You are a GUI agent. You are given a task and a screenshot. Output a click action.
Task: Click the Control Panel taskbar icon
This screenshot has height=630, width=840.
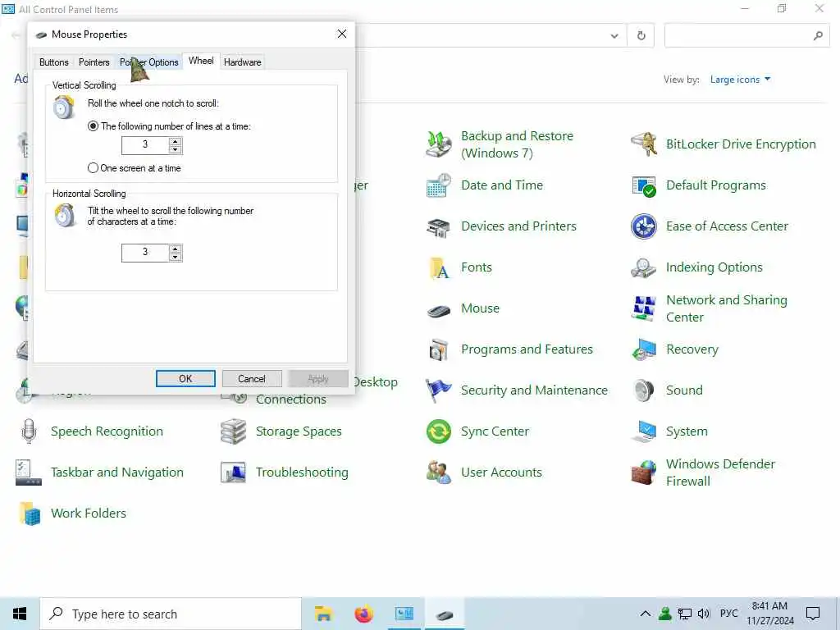pos(404,614)
